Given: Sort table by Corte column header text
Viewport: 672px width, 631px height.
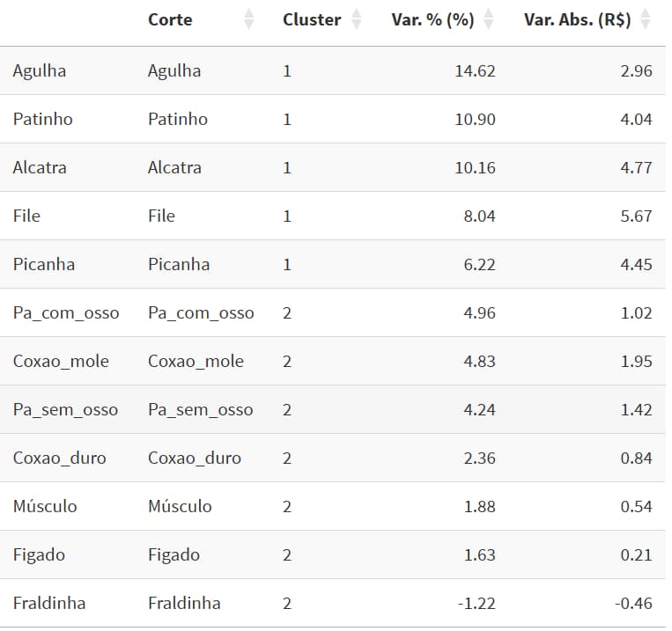Looking at the screenshot, I should [170, 19].
